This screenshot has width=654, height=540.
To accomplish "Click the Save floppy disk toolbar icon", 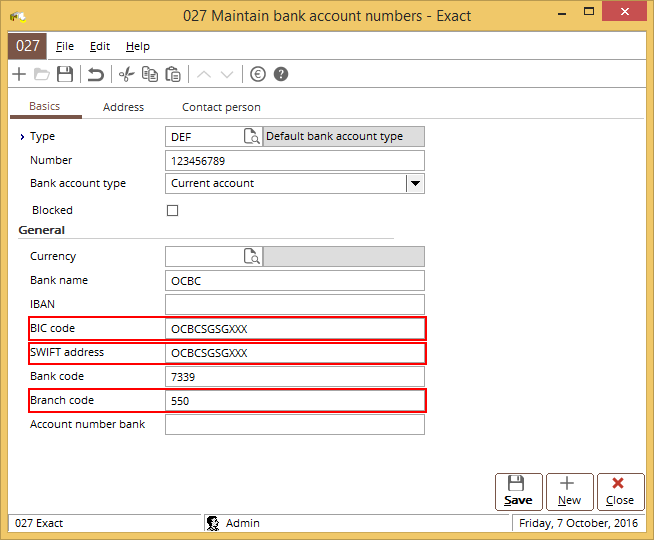I will [65, 74].
